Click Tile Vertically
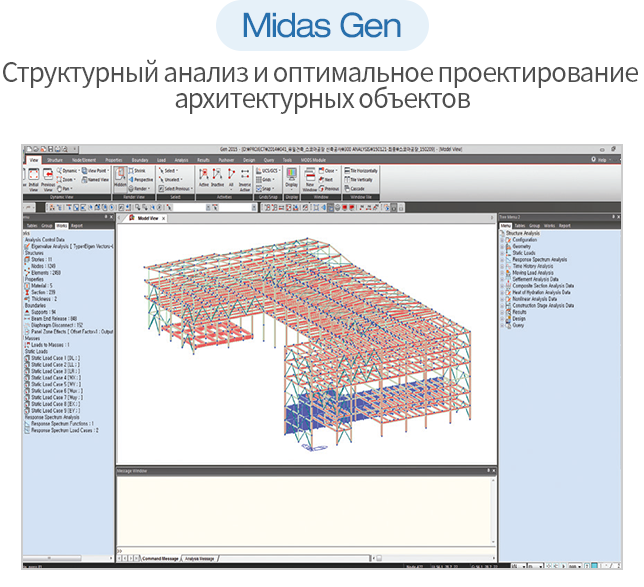This screenshot has height=587, width=644. [359, 180]
